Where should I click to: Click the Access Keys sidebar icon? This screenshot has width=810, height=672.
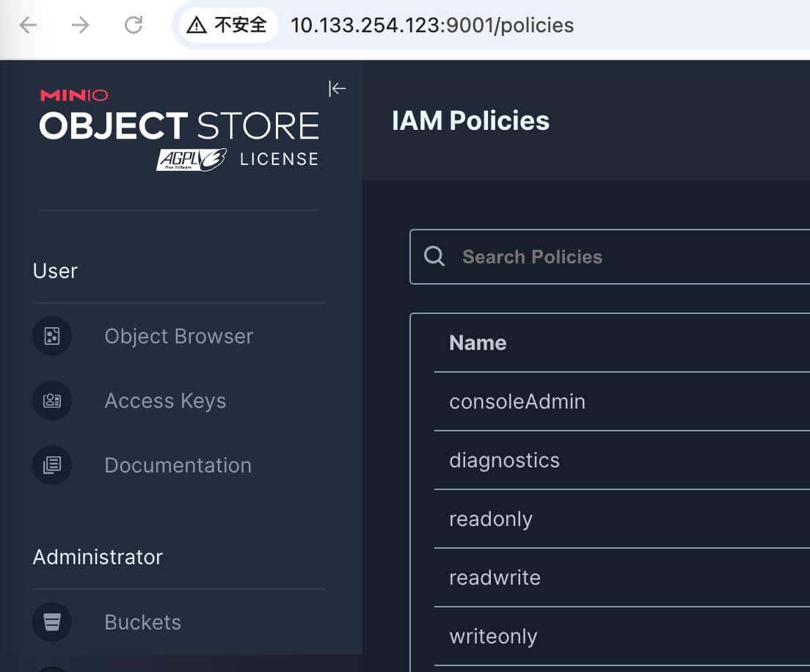[x=52, y=401]
